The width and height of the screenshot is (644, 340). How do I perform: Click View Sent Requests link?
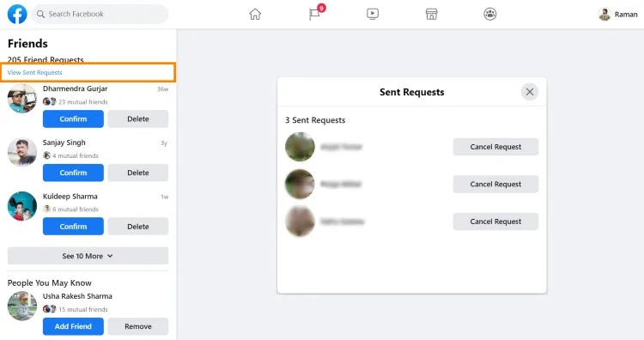pyautogui.click(x=35, y=72)
